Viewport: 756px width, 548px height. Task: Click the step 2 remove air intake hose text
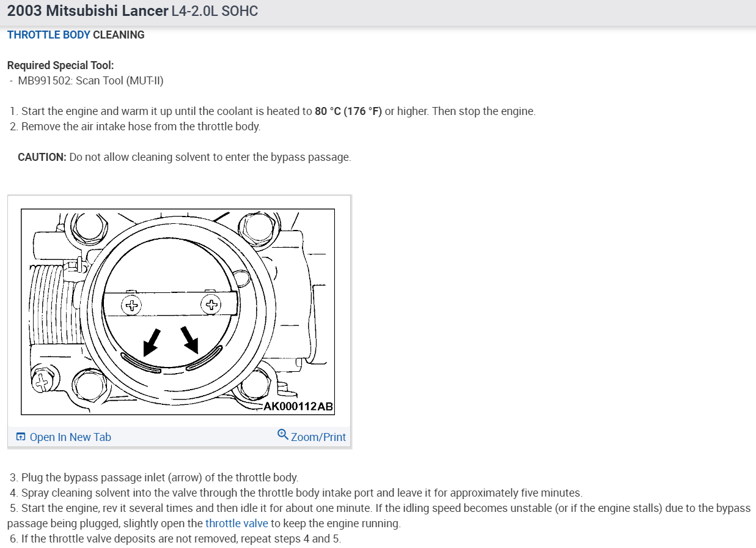(135, 127)
